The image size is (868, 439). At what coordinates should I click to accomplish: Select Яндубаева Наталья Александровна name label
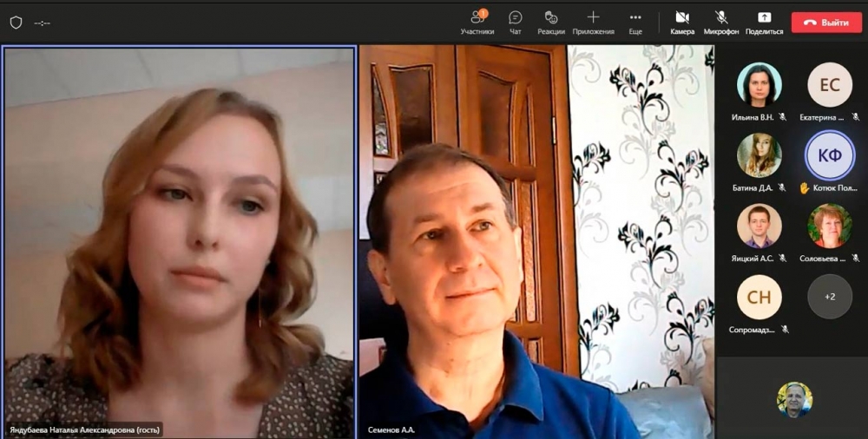[86, 429]
